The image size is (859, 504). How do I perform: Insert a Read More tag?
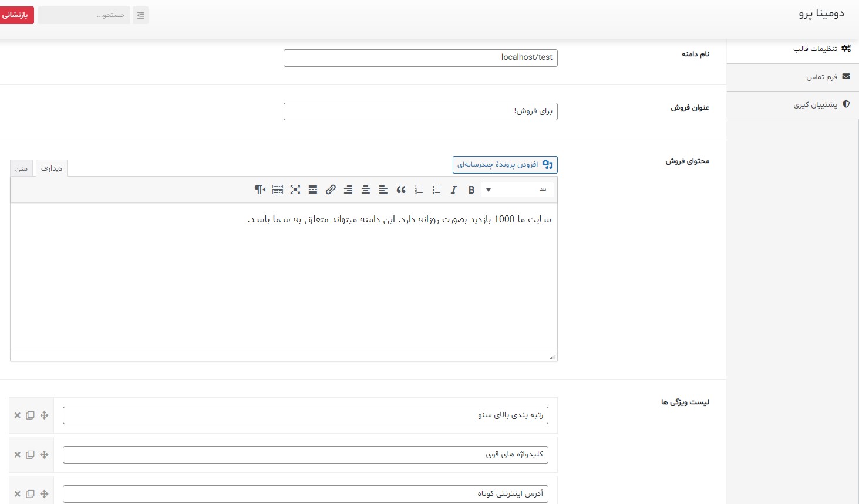313,190
